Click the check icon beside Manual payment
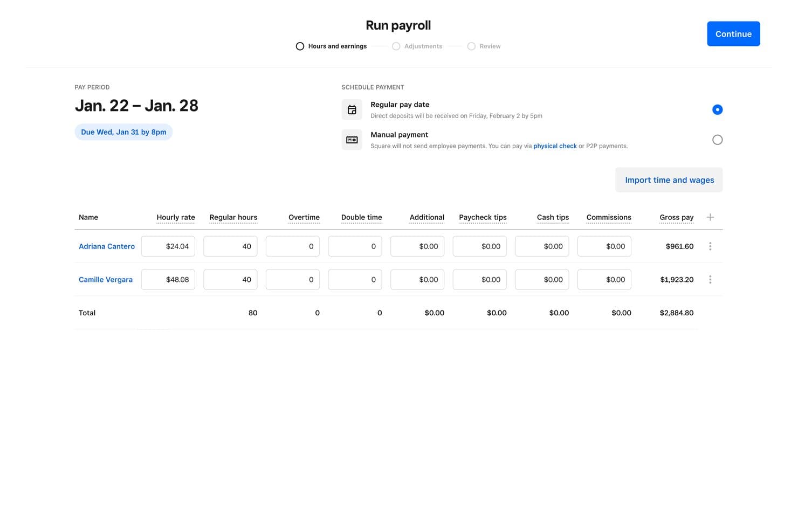 pos(352,140)
